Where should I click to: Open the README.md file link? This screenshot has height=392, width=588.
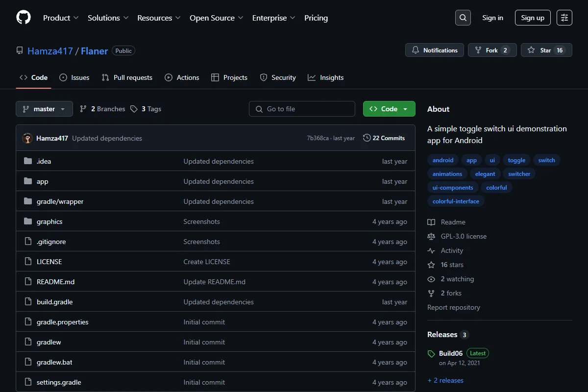[x=55, y=282]
